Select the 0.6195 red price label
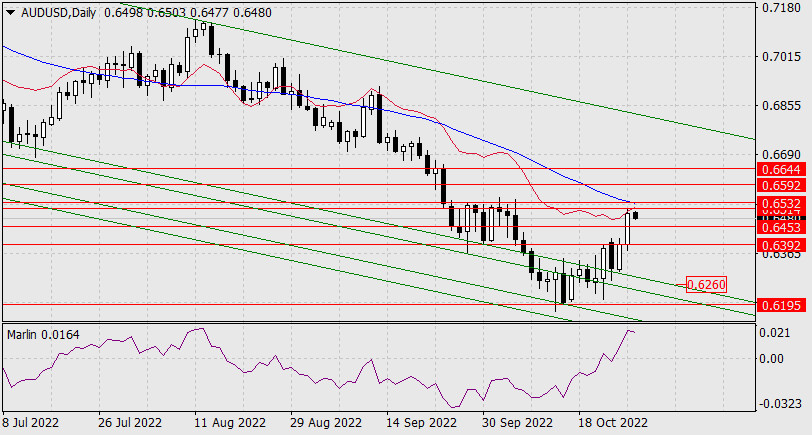 [778, 305]
